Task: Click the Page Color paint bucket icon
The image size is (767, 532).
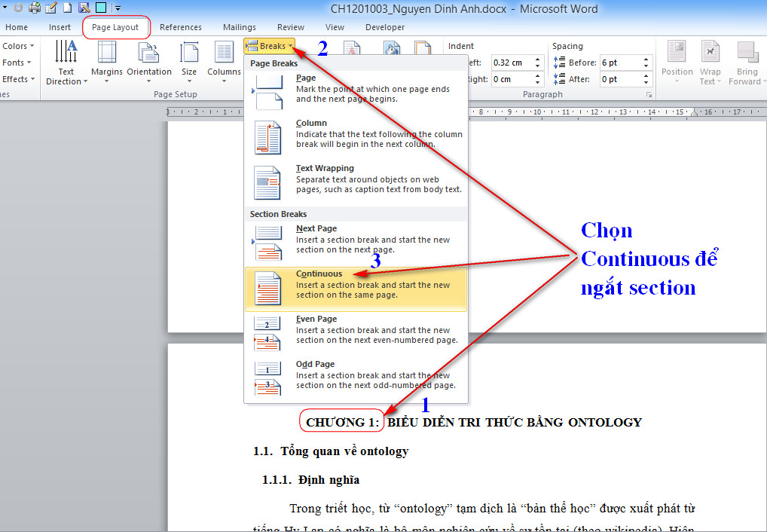Action: click(x=391, y=48)
